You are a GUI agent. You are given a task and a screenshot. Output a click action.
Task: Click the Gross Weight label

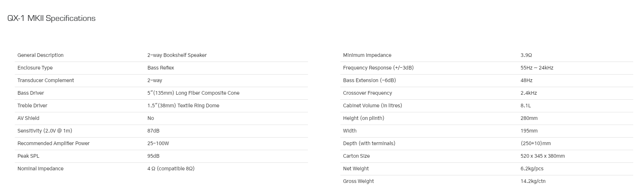point(358,181)
